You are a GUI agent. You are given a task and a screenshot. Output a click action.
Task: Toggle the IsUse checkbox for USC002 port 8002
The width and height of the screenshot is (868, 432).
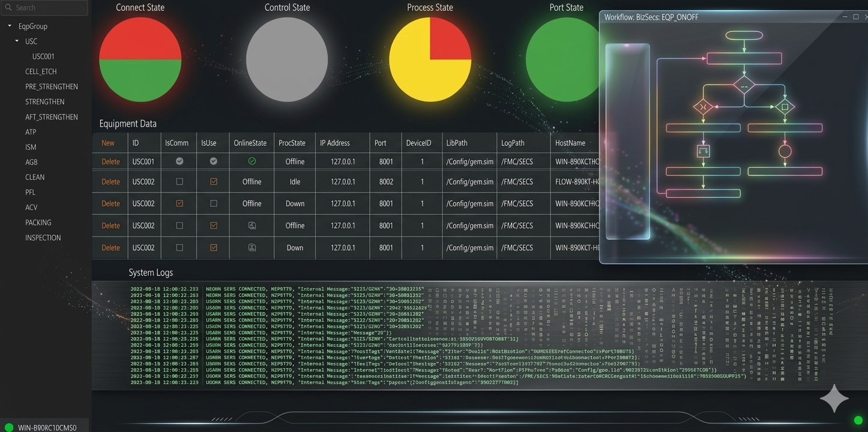(212, 181)
